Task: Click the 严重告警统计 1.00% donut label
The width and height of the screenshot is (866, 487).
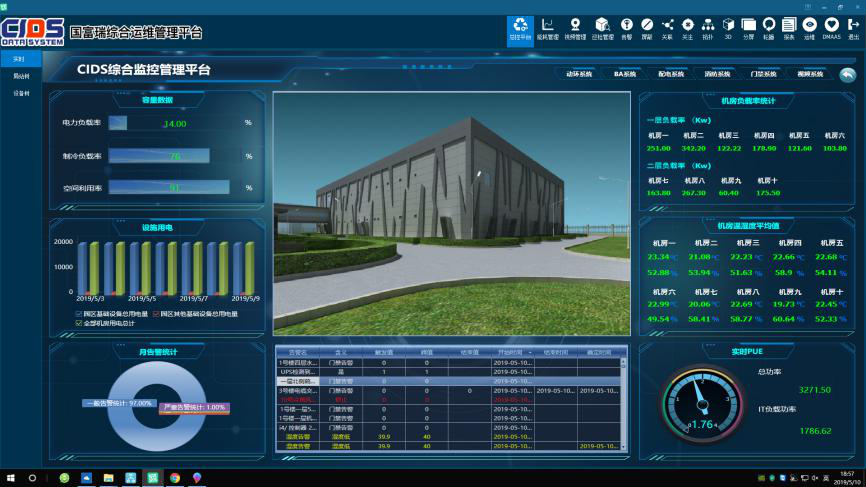Action: (x=194, y=407)
